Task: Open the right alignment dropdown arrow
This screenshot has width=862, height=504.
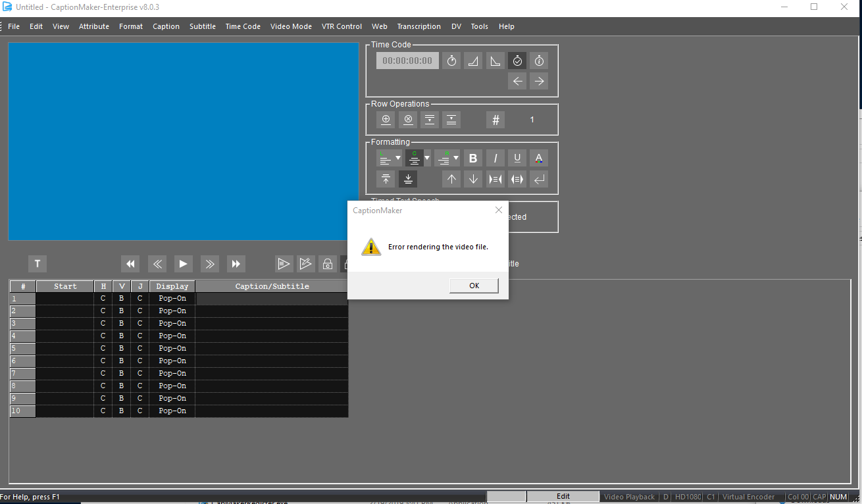Action: [455, 158]
